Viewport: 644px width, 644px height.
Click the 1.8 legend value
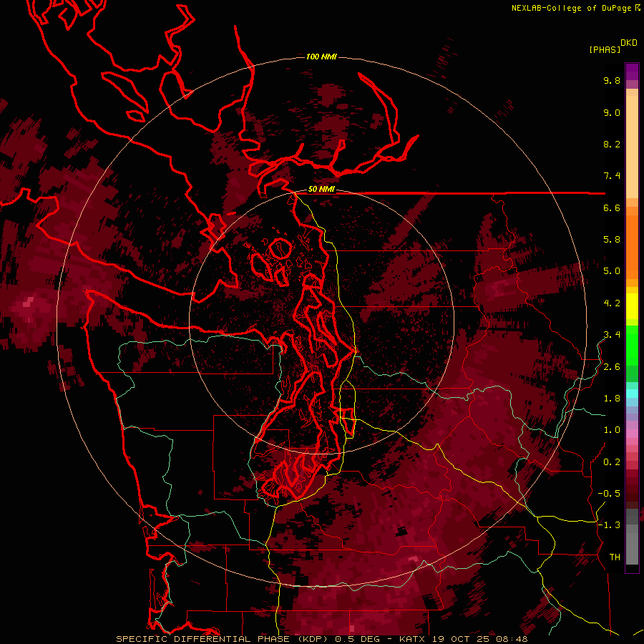[x=612, y=399]
